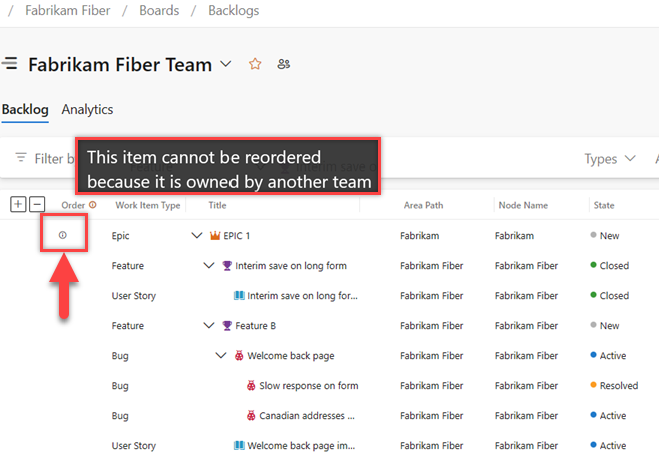The height and width of the screenshot is (454, 659).
Task: Click the book icon of Interim save user story
Action: (239, 296)
